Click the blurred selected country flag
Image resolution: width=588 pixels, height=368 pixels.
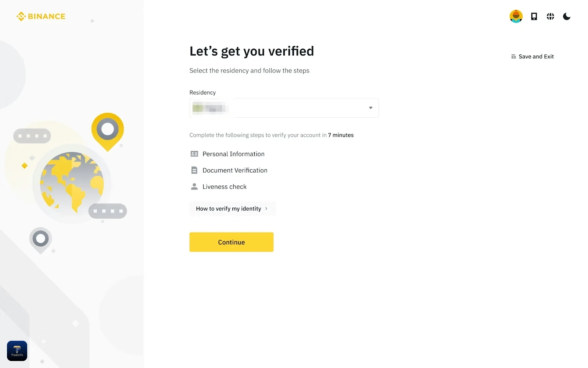[198, 108]
